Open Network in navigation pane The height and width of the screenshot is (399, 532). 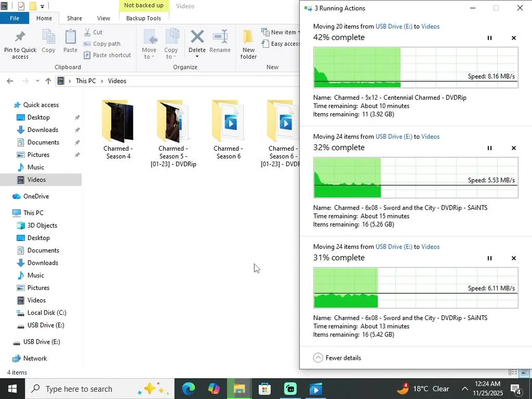click(x=35, y=359)
